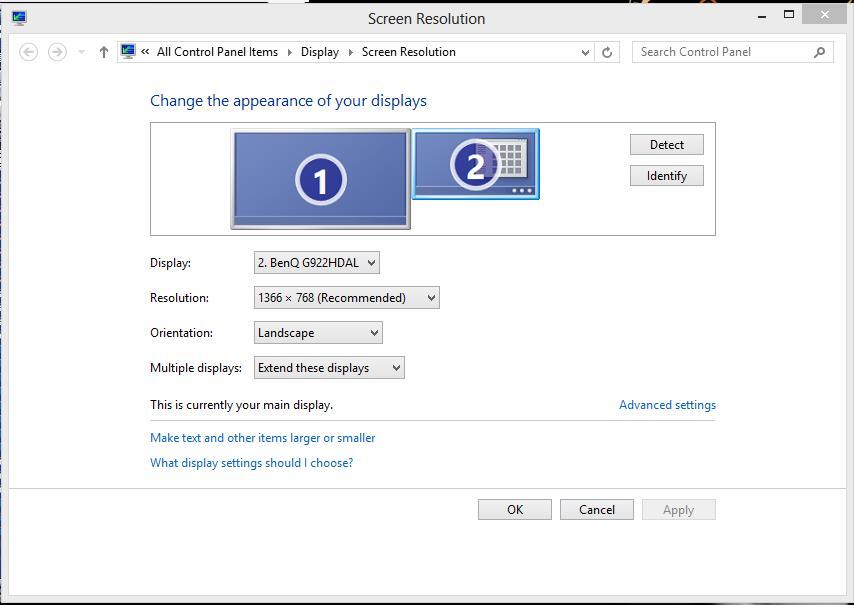Select monitor 2 in the display preview
The image size is (854, 605).
pyautogui.click(x=475, y=164)
